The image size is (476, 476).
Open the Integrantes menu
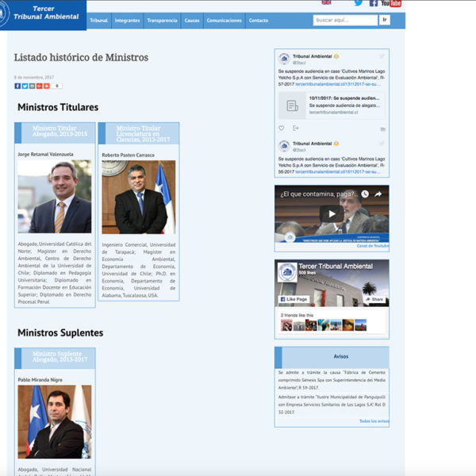(x=127, y=21)
